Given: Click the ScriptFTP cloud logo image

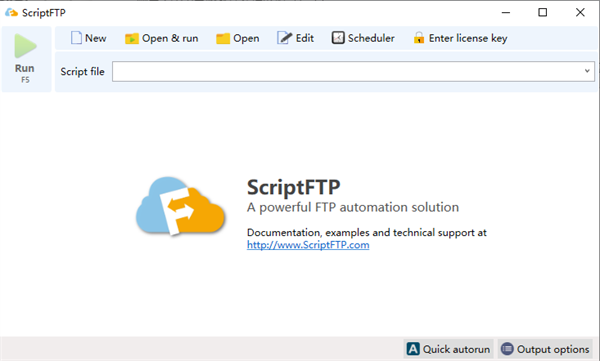Looking at the screenshot, I should (180, 206).
